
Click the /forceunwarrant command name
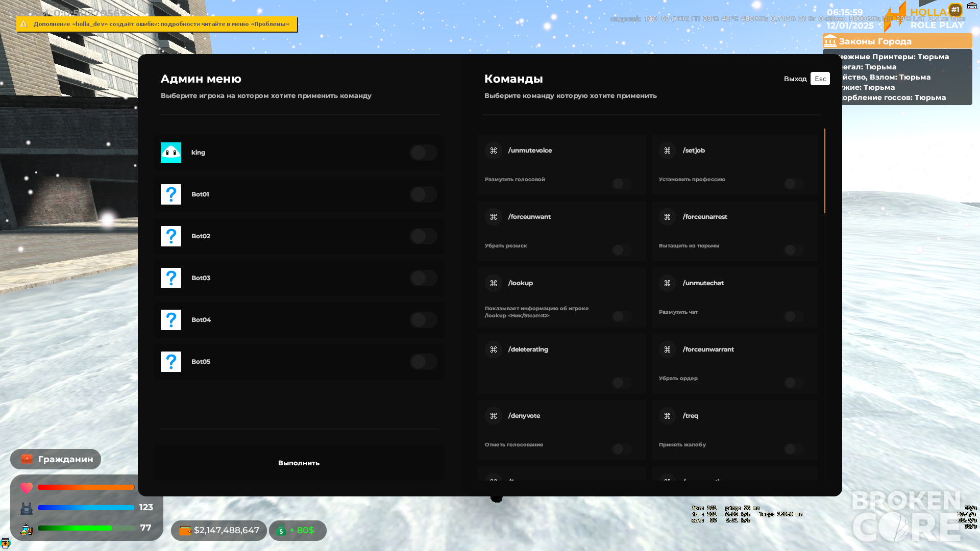(708, 349)
